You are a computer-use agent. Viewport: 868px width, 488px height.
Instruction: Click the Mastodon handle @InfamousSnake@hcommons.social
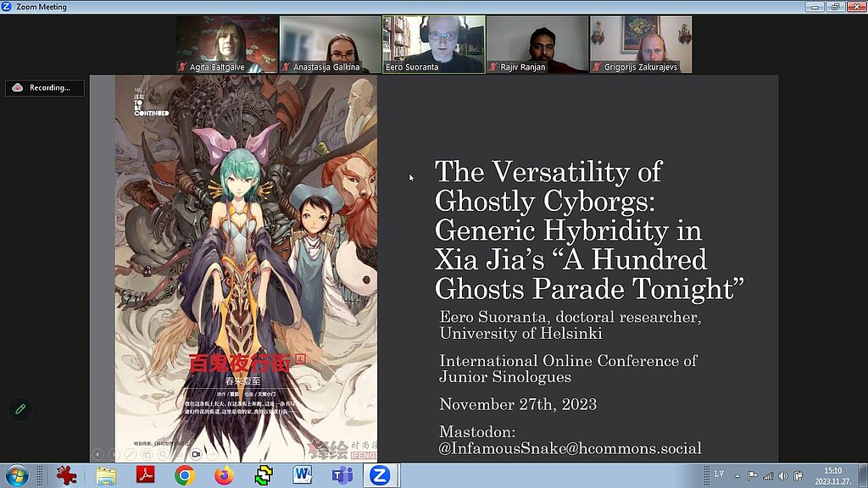[570, 447]
